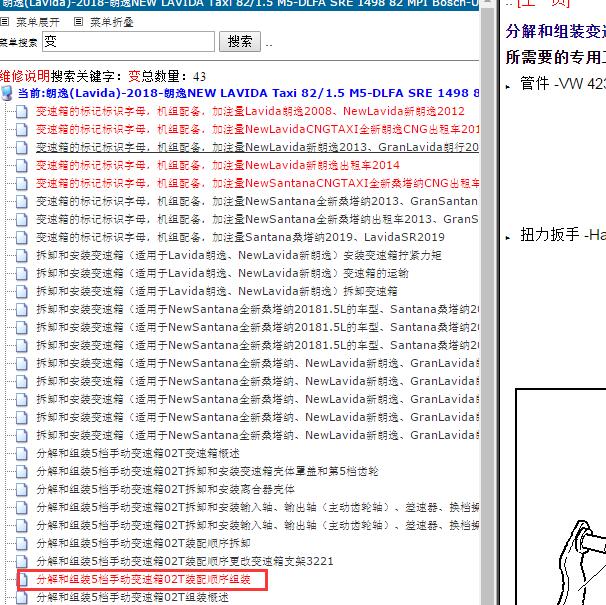Open document icon beside 02T拆卸和安装离合器壳体
606x605 pixels.
(x=22, y=489)
